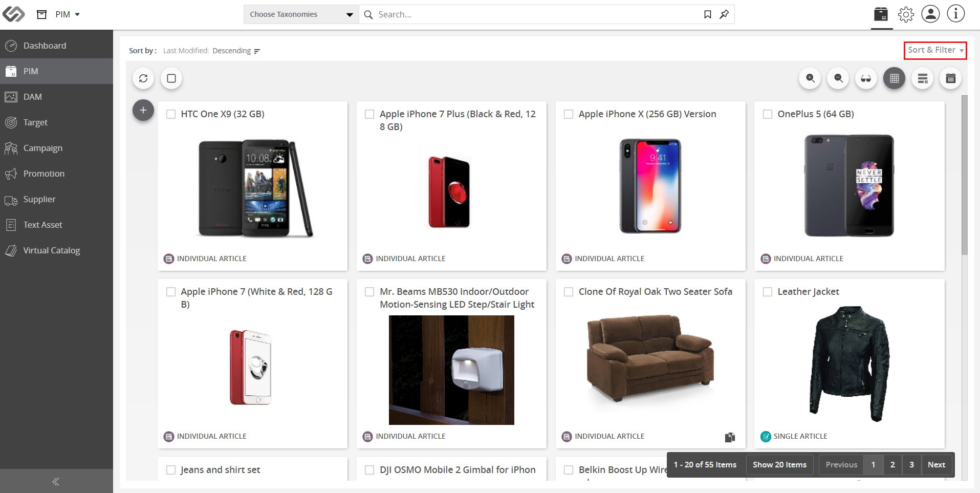Check the Apple iPhone 7 White & Red checkbox
Image resolution: width=980 pixels, height=493 pixels.
[x=171, y=292]
